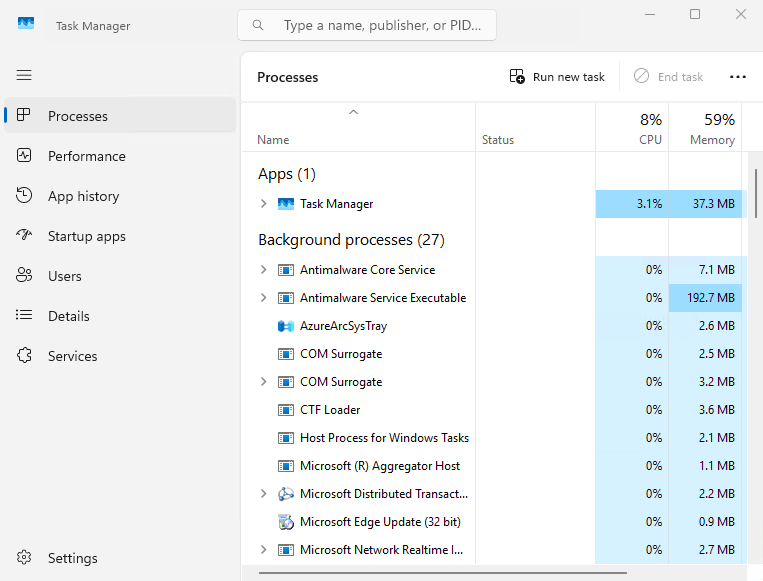This screenshot has height=581, width=763.
Task: Select the CTF Loader process name
Action: [x=330, y=410]
